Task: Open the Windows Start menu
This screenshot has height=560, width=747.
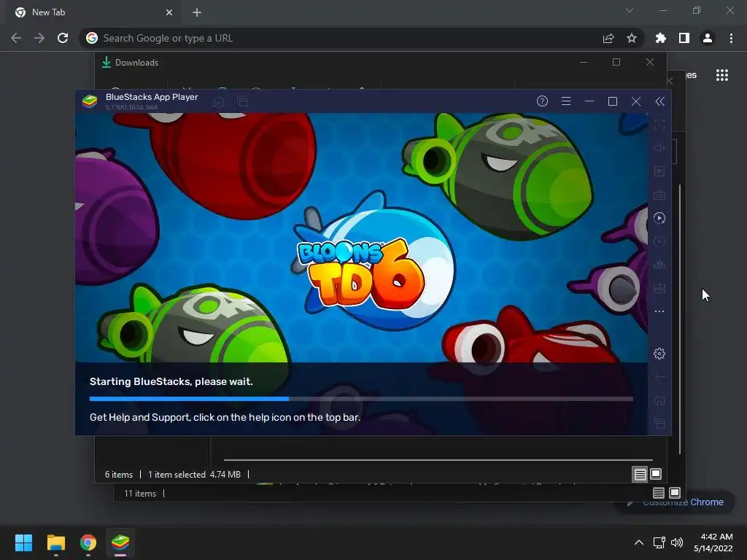Action: (23, 542)
